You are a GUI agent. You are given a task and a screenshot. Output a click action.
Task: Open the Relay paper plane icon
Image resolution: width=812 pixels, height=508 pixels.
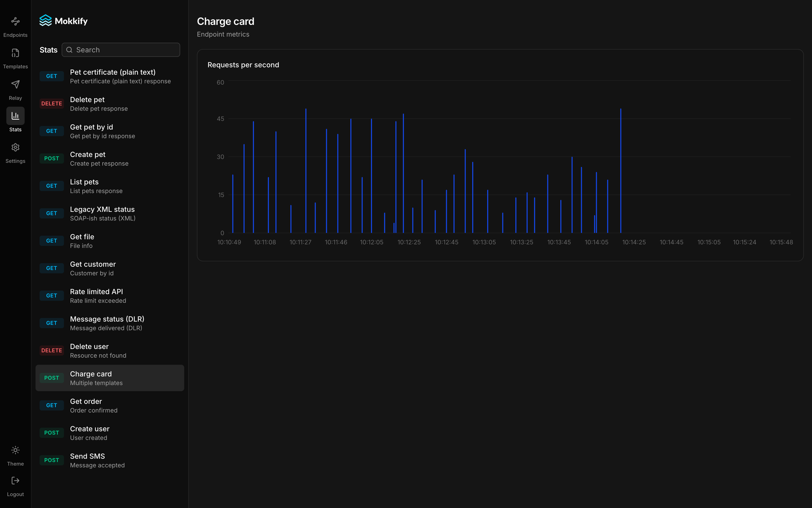[15, 84]
